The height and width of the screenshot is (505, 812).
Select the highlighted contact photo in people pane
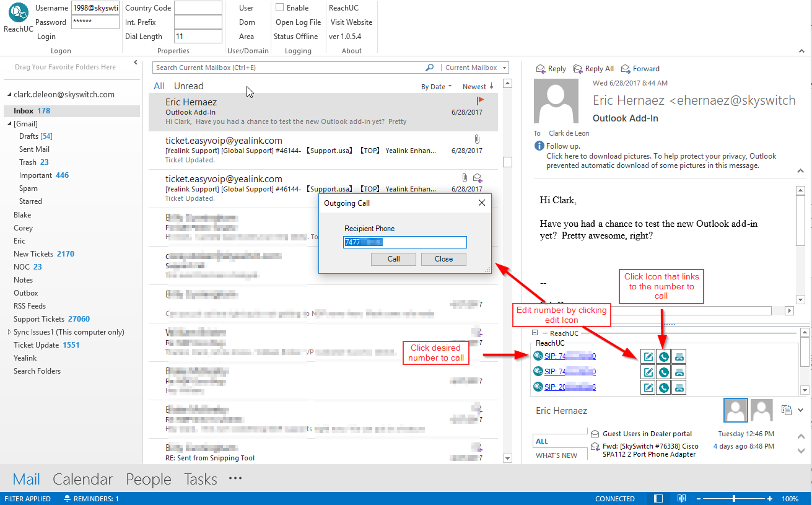coord(736,410)
